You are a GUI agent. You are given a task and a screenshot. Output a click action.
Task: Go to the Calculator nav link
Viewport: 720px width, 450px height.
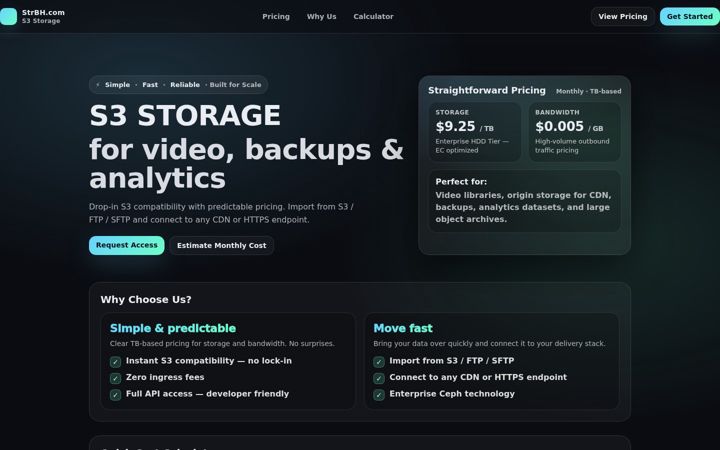[x=373, y=17]
